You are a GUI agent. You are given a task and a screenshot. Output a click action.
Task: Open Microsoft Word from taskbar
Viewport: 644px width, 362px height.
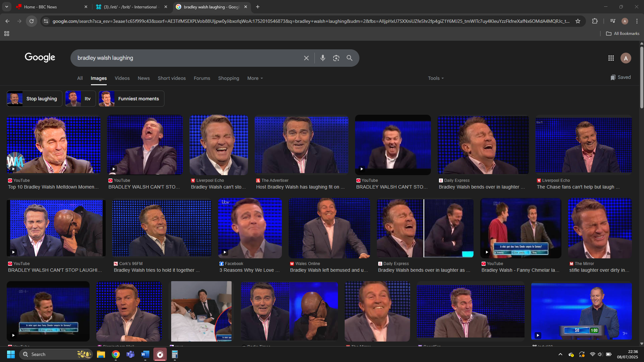pos(145,354)
